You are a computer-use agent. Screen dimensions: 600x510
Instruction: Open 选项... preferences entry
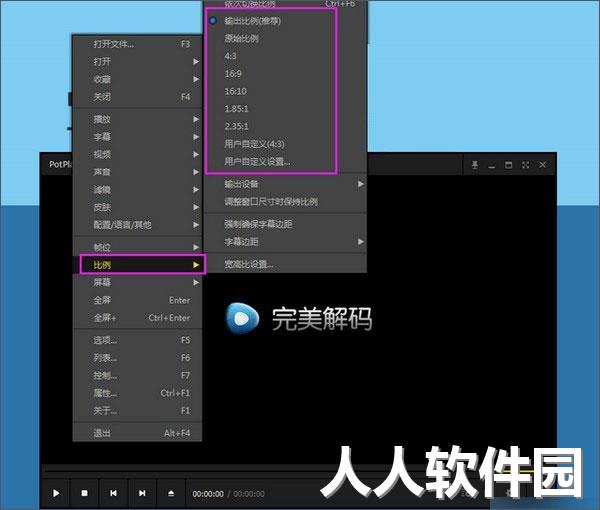click(x=137, y=340)
